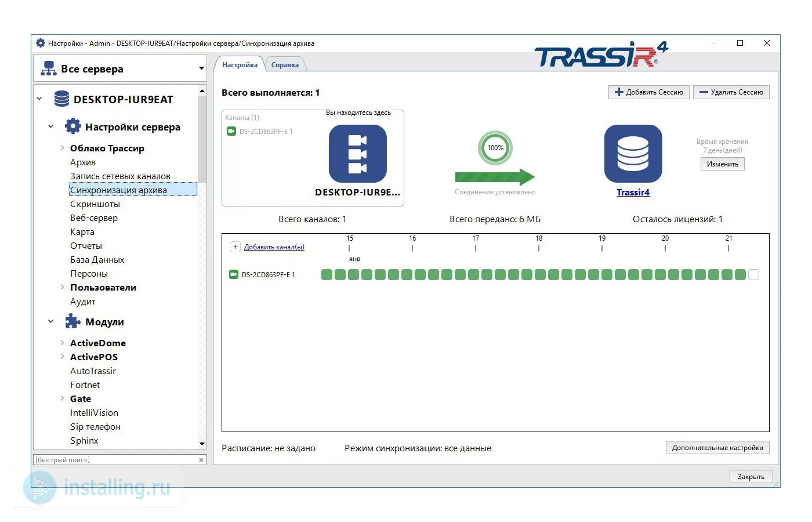
Task: Click Удалить Сессию button
Action: tap(731, 92)
